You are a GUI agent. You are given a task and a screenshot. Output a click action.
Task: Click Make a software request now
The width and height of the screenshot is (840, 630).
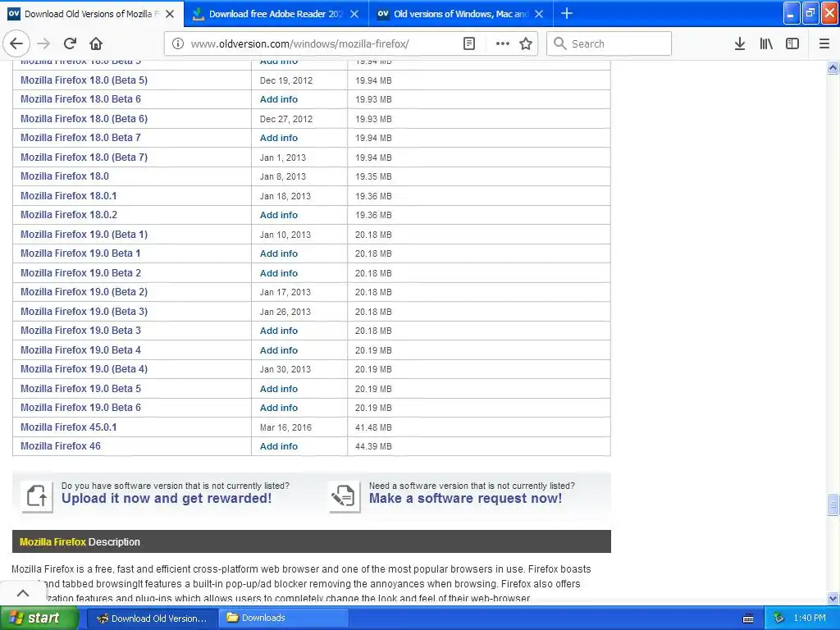(466, 499)
